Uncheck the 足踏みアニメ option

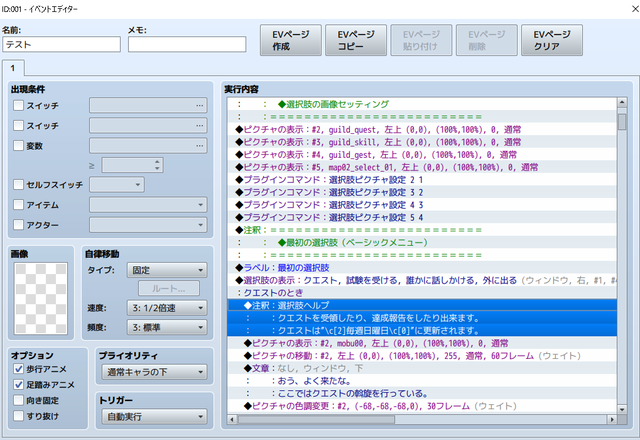click(x=18, y=384)
